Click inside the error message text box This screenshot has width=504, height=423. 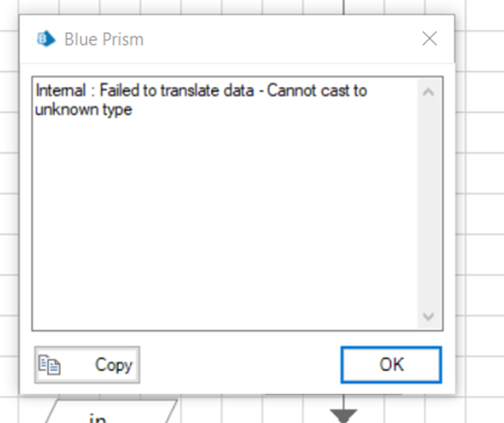pyautogui.click(x=223, y=223)
